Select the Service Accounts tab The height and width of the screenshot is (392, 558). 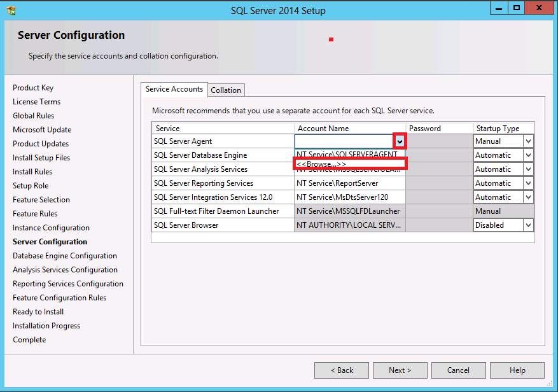coord(174,89)
